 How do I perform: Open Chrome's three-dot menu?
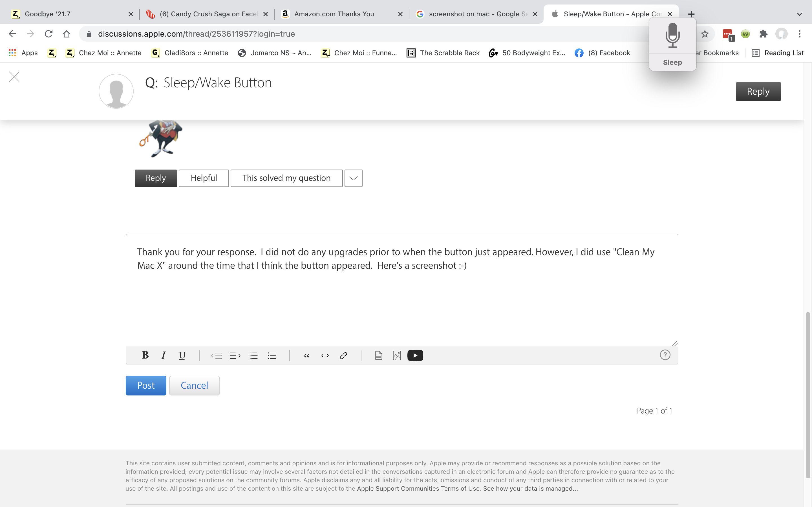(799, 34)
